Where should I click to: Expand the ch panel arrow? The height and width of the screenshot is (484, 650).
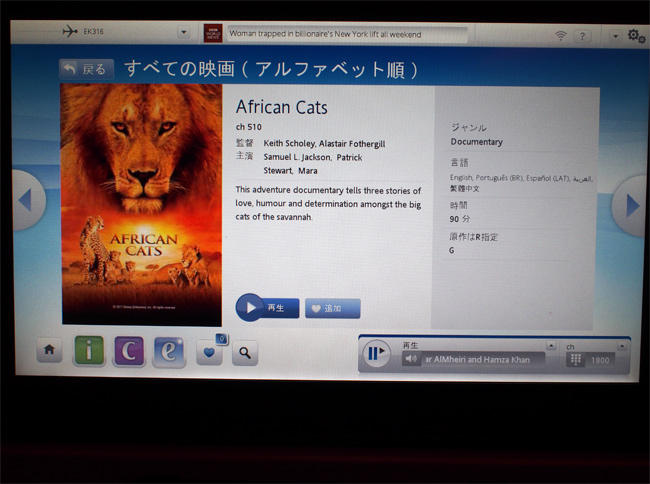621,347
